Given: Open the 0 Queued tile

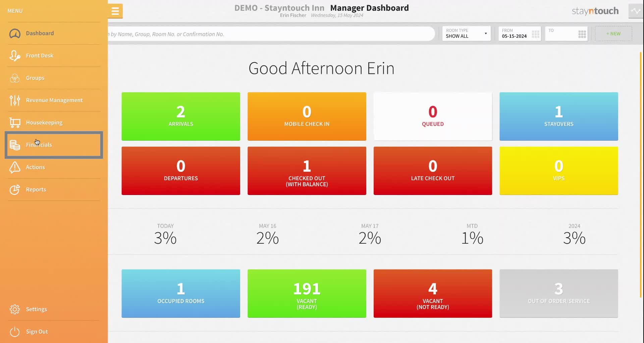Looking at the screenshot, I should pos(433,116).
